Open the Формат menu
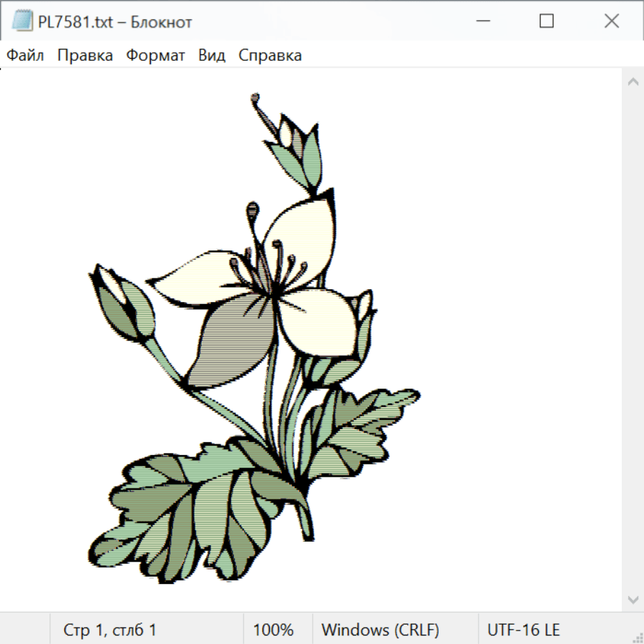Screen dimensions: 644x644 coord(155,56)
